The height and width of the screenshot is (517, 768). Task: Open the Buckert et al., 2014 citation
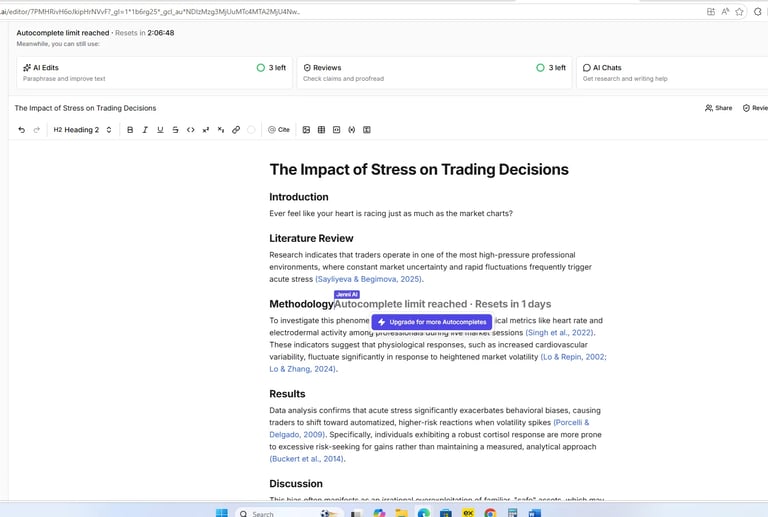307,459
